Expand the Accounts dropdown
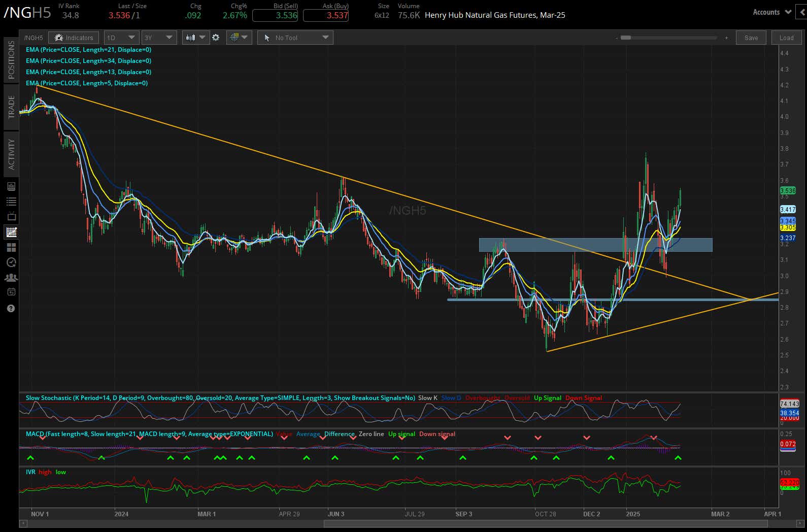The width and height of the screenshot is (807, 532). (x=772, y=12)
